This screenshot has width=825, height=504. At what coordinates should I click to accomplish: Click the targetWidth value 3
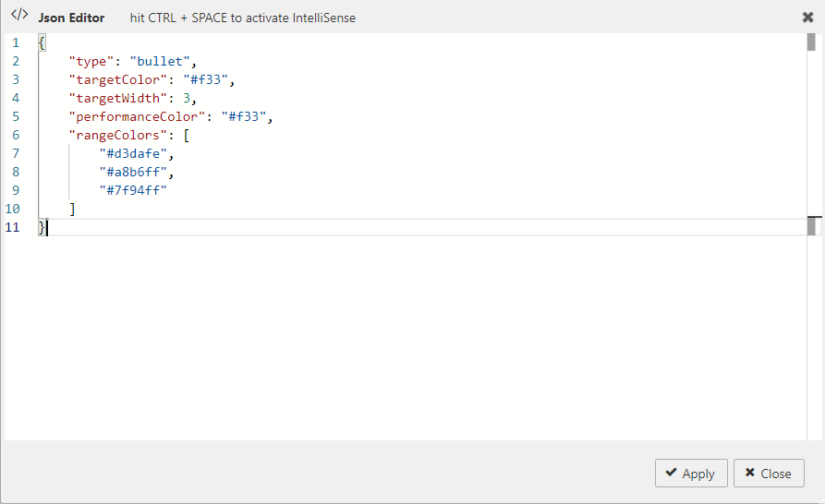(186, 98)
